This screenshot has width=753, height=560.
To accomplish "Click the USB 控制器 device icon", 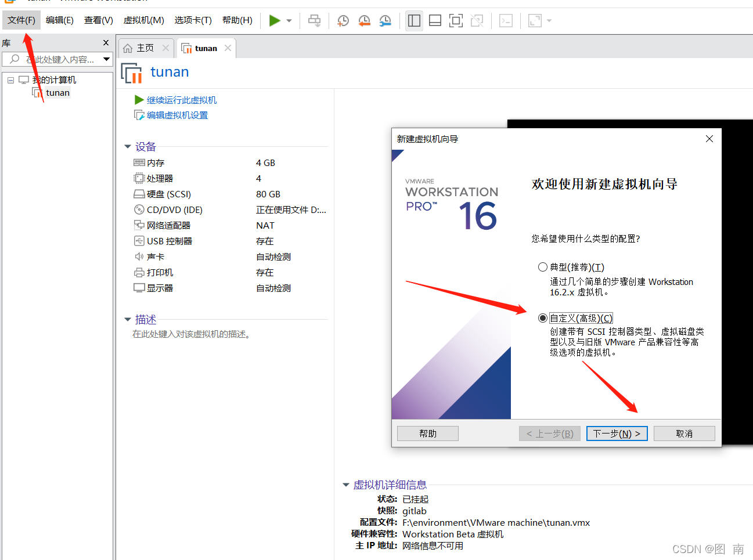I will coord(139,241).
